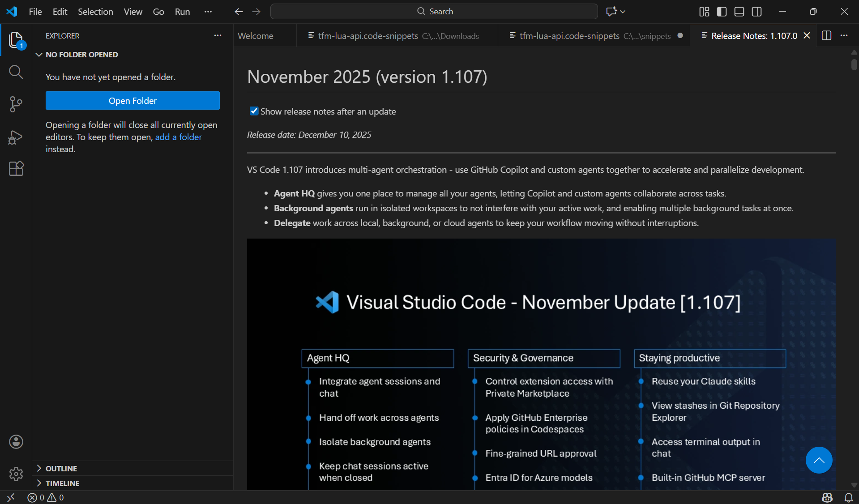859x504 pixels.
Task: Open editor More Actions ellipsis
Action: pyautogui.click(x=844, y=35)
